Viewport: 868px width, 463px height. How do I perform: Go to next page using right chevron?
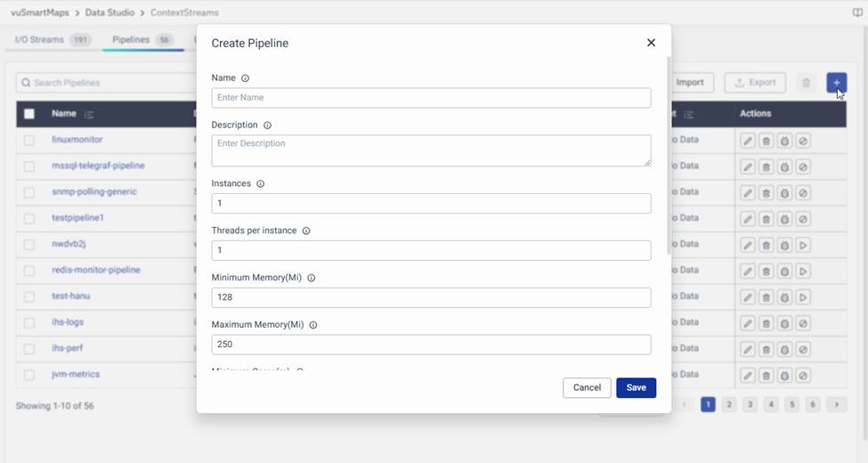pyautogui.click(x=836, y=405)
